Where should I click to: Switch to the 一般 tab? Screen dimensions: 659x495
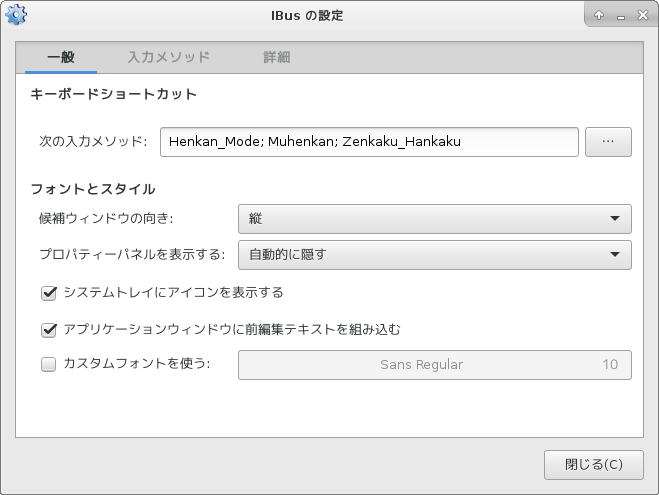click(x=61, y=57)
